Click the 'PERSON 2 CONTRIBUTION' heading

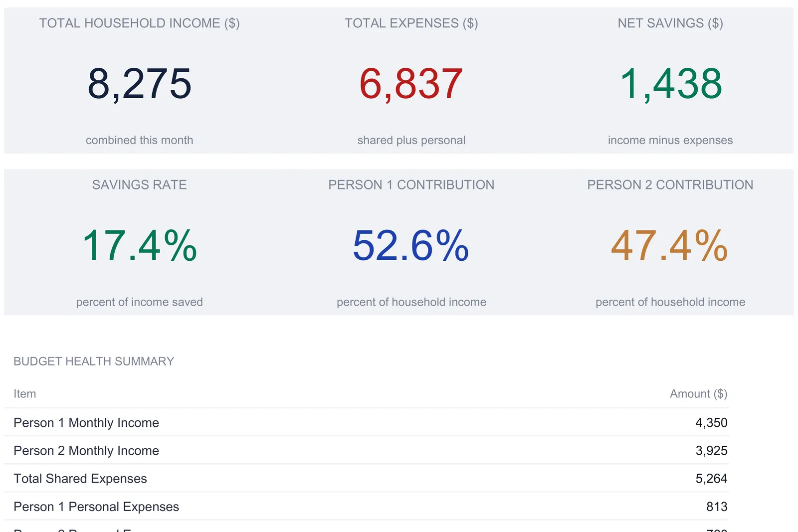tap(670, 185)
